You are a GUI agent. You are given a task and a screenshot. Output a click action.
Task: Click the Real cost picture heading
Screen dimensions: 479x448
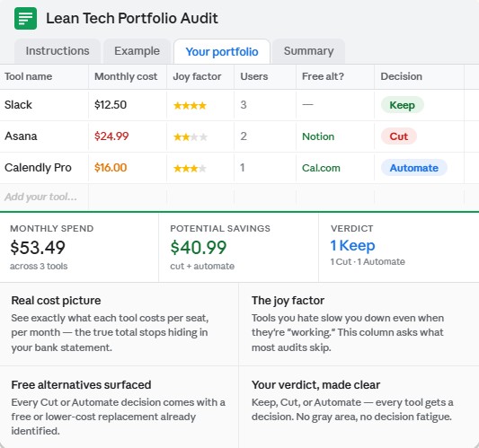[56, 301]
